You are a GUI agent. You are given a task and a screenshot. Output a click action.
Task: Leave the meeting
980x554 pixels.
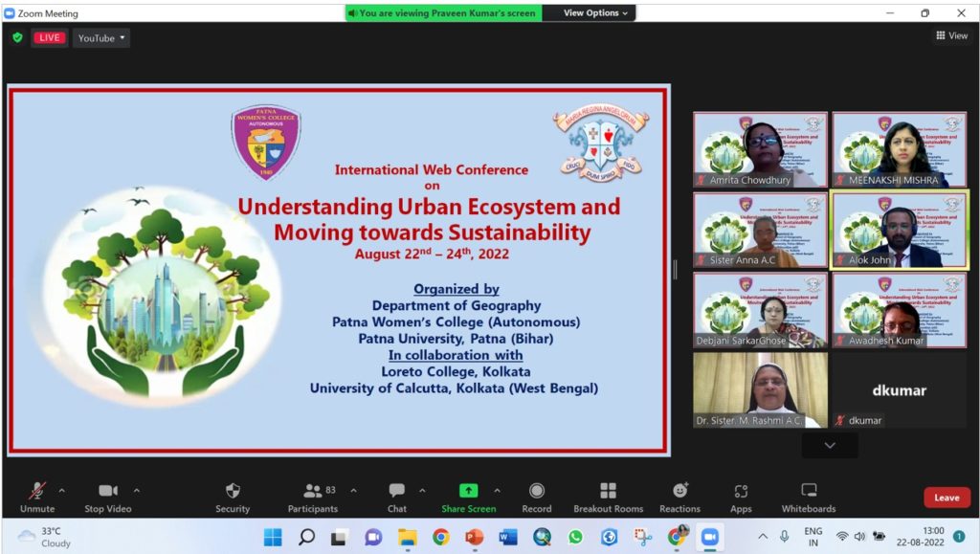[947, 498]
